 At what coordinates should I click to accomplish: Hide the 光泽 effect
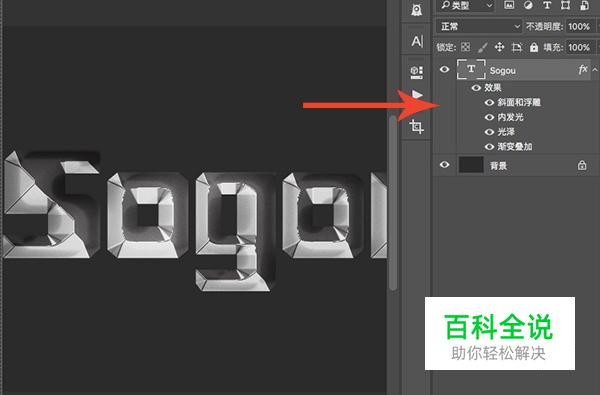[x=489, y=132]
